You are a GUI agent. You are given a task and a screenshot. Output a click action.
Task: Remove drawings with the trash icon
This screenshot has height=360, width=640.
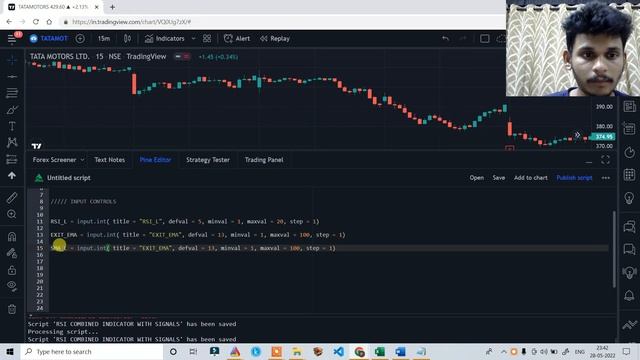12,309
